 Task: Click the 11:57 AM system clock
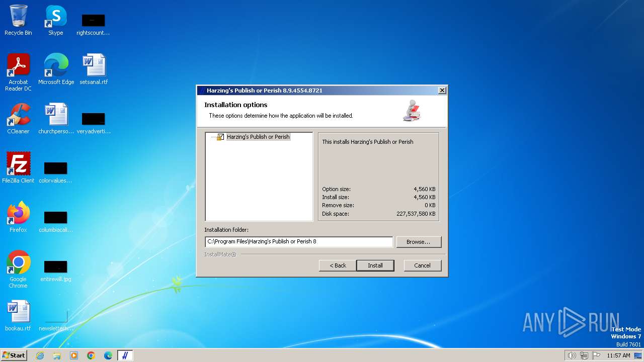[x=618, y=355]
